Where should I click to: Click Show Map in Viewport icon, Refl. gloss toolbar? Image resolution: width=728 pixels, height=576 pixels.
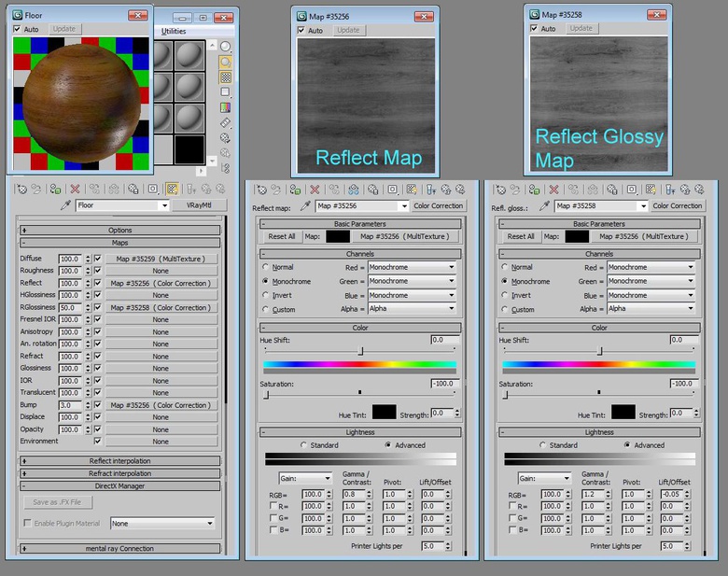pos(651,190)
